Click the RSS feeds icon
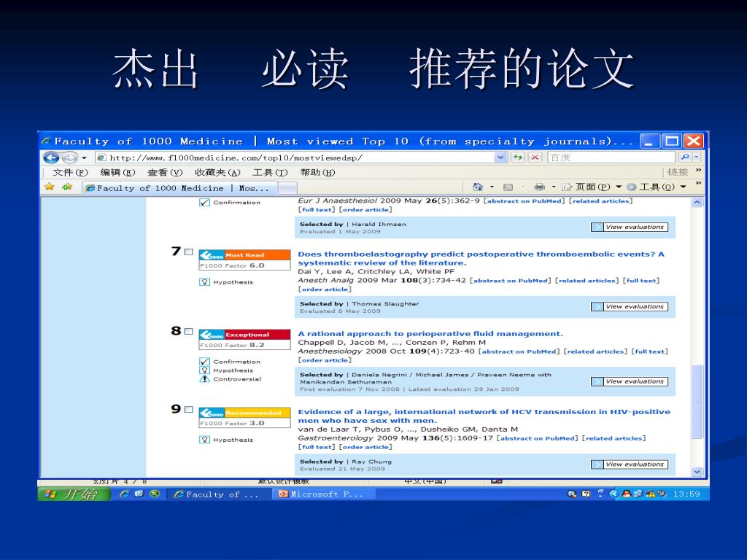 [x=508, y=187]
